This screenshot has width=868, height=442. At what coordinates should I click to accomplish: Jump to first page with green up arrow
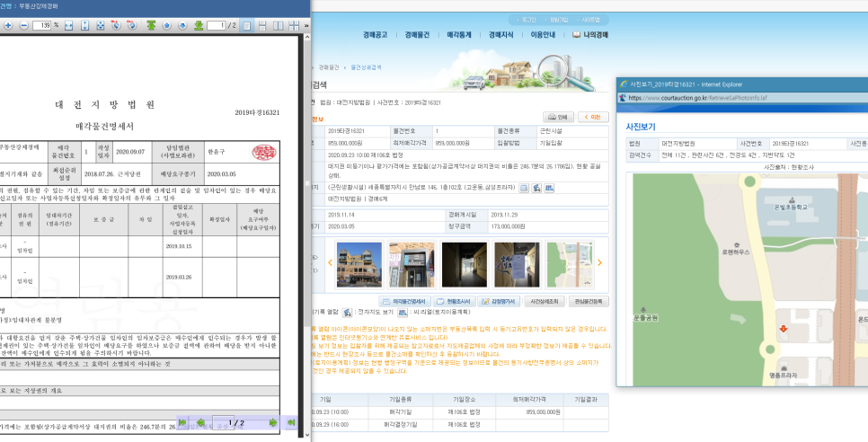coord(150,26)
